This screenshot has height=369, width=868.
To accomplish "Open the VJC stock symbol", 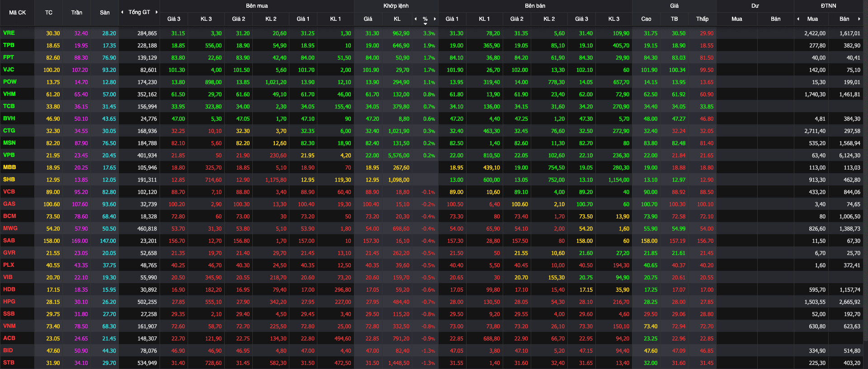I will point(9,70).
